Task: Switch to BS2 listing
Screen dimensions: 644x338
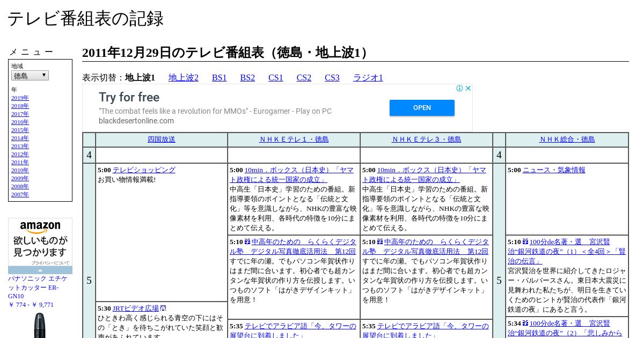Action: pos(247,78)
